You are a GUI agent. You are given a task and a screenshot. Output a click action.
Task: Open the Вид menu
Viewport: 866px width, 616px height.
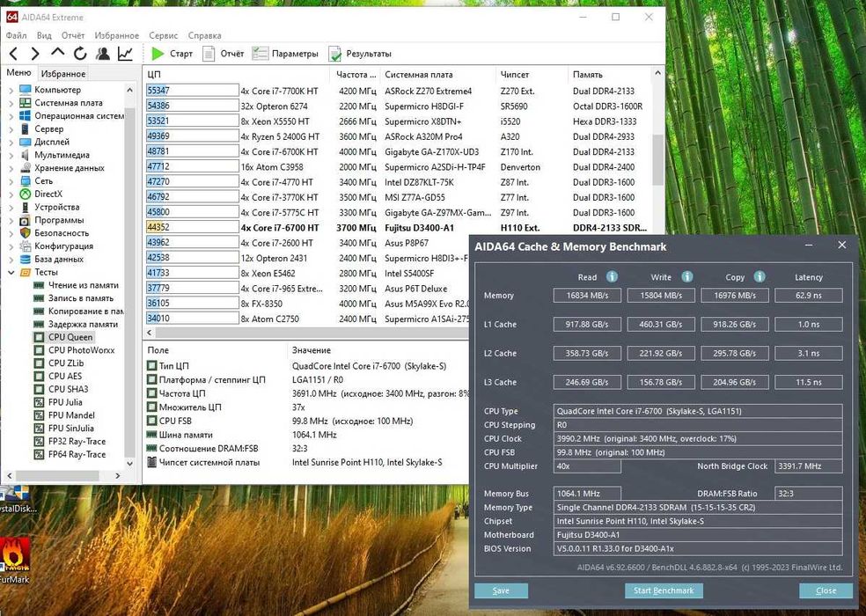tap(44, 35)
